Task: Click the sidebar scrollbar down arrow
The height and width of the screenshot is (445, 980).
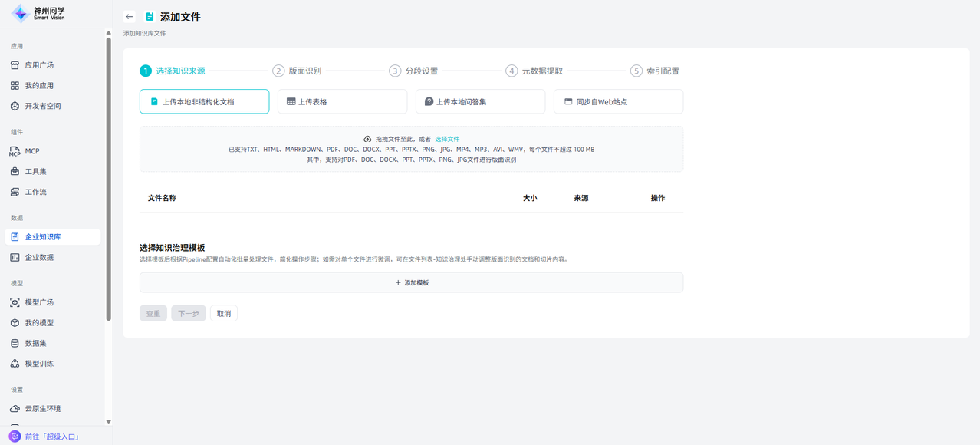Action: click(108, 421)
